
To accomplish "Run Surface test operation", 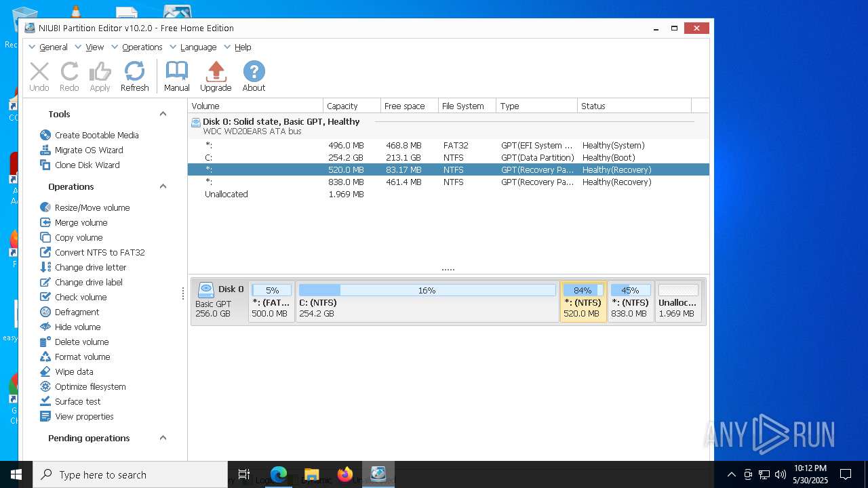I will click(x=71, y=401).
